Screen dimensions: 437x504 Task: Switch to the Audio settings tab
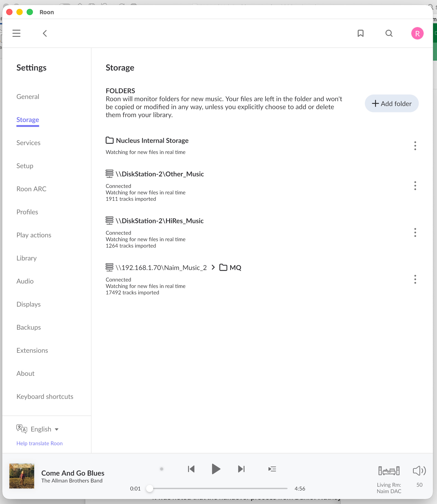point(25,281)
